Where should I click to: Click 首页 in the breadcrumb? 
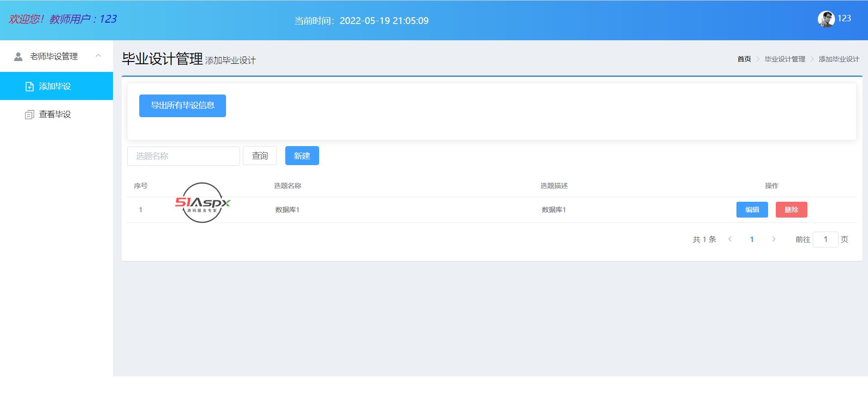744,59
